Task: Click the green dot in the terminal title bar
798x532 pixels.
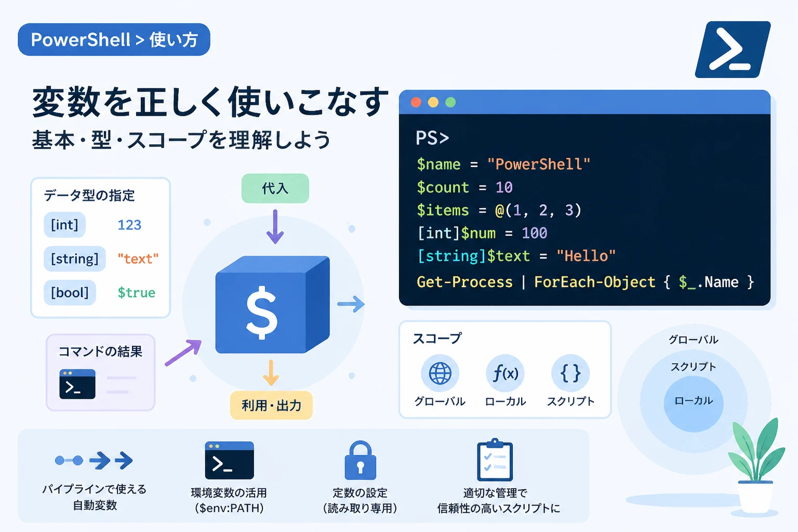Action: tap(450, 102)
